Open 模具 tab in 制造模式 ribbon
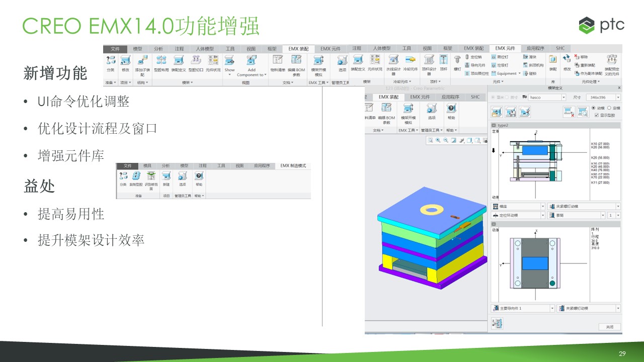Screen dimensions: 644x362 [147, 165]
